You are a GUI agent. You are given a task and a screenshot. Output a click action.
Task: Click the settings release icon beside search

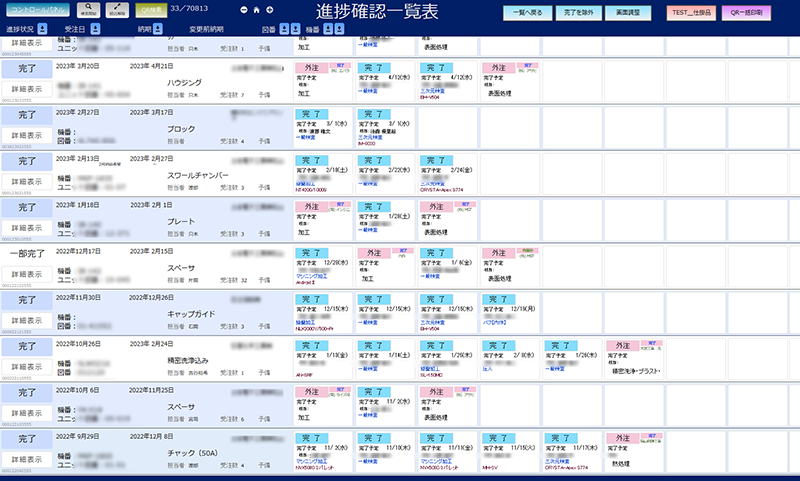pos(116,11)
